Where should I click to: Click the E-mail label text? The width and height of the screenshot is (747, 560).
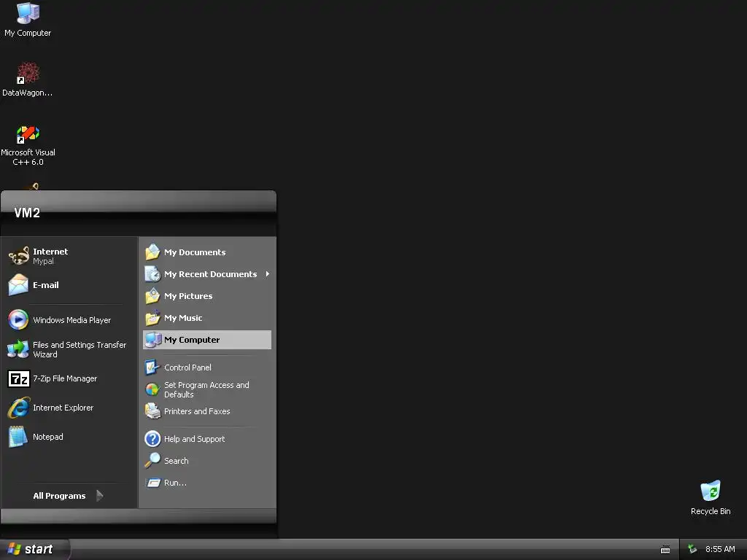coord(46,285)
